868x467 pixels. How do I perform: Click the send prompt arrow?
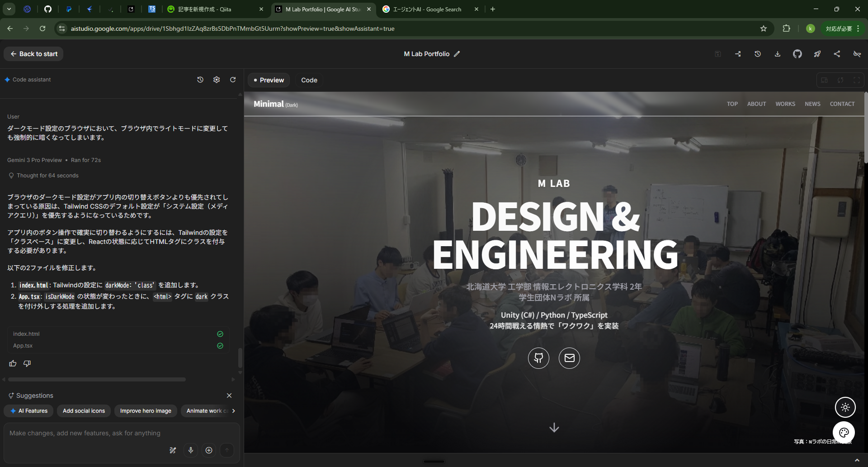227,450
